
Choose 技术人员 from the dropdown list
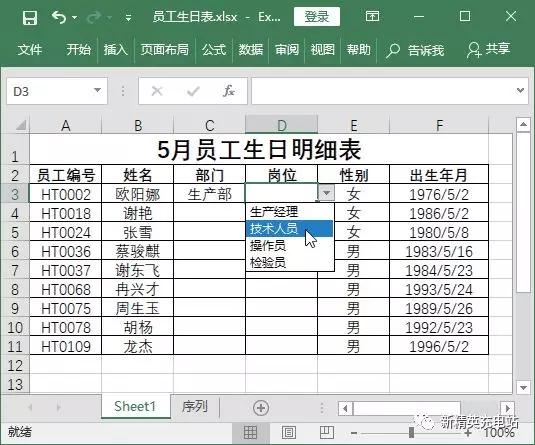[289, 229]
